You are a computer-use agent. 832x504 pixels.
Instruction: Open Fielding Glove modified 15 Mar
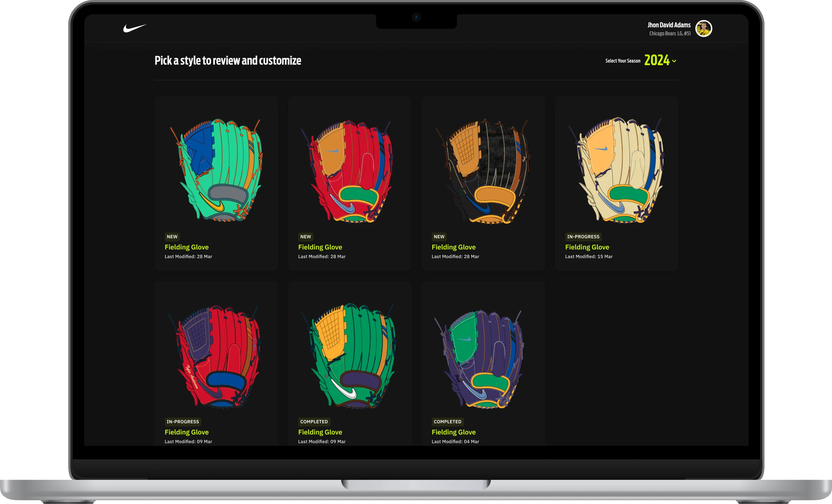click(x=587, y=247)
